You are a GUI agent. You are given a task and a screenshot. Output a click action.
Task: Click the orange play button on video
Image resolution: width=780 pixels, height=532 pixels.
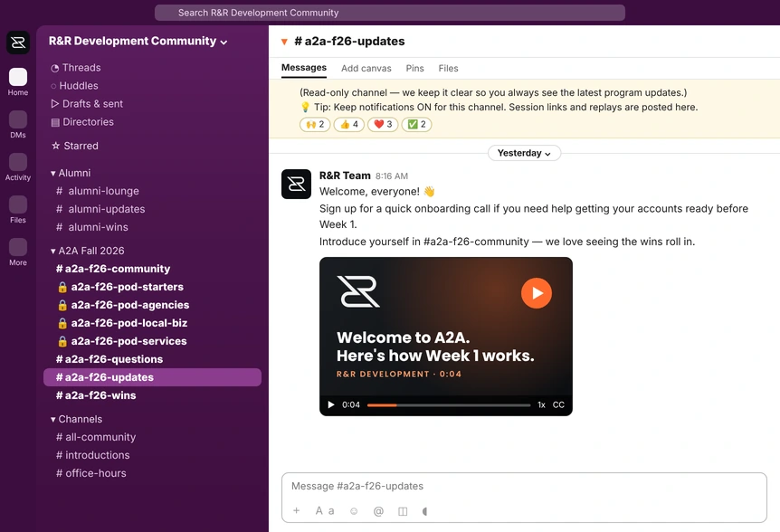(537, 293)
